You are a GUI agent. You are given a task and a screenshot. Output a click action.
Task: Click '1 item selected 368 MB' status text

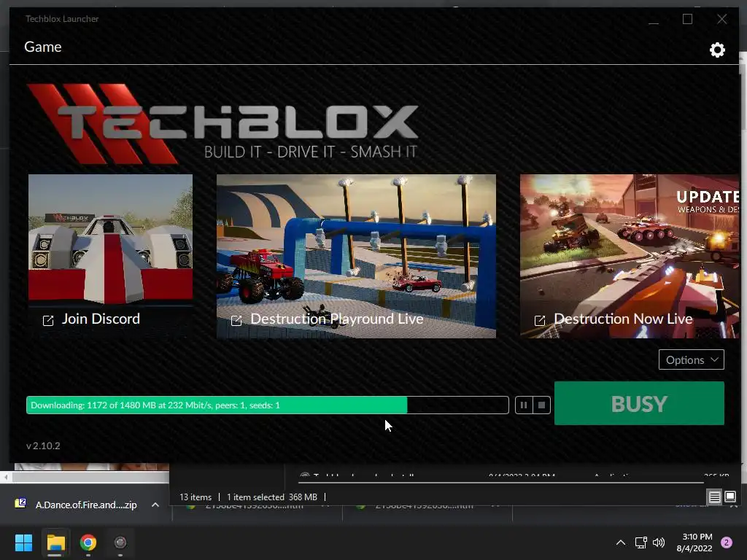[x=272, y=497]
